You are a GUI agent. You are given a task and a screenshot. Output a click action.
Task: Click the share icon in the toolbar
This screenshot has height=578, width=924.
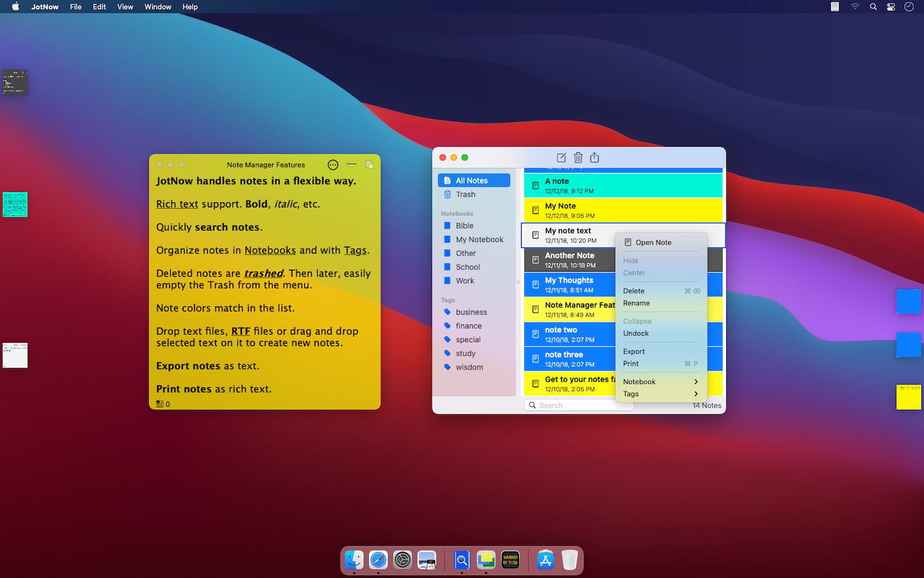(x=595, y=157)
